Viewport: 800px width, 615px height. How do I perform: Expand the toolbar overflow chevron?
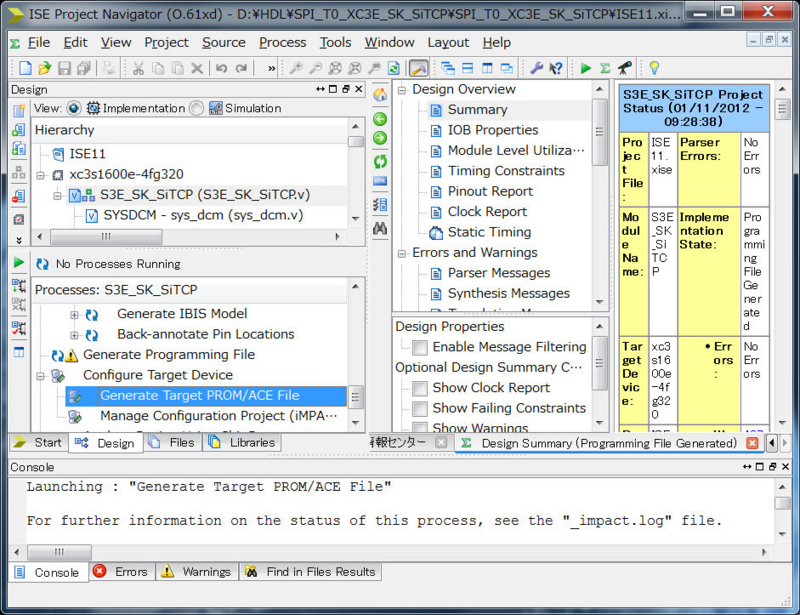(271, 68)
